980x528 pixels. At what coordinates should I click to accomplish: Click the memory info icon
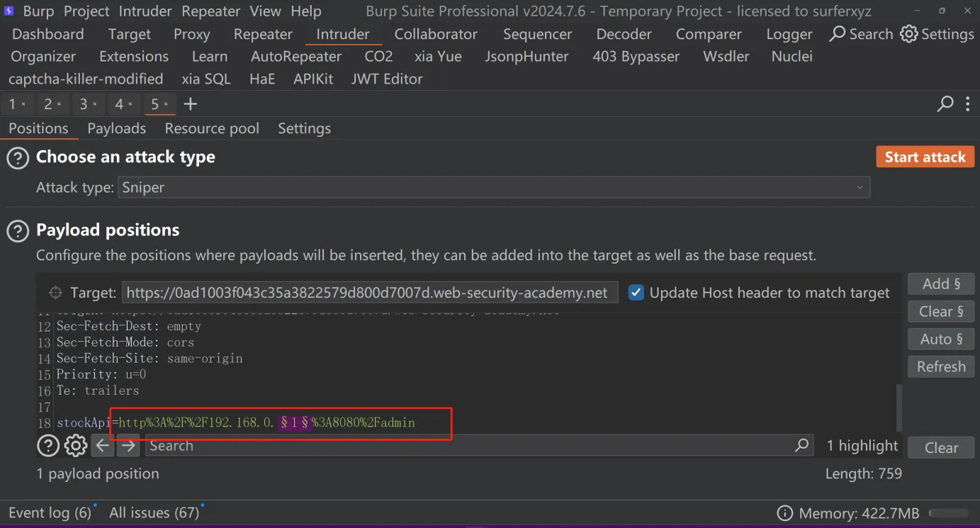pos(785,513)
